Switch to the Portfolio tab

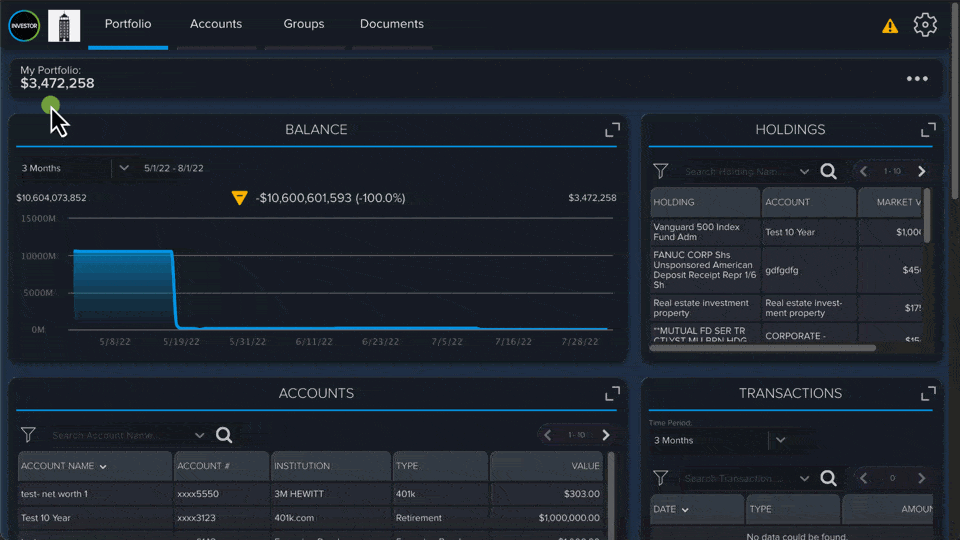tap(128, 24)
